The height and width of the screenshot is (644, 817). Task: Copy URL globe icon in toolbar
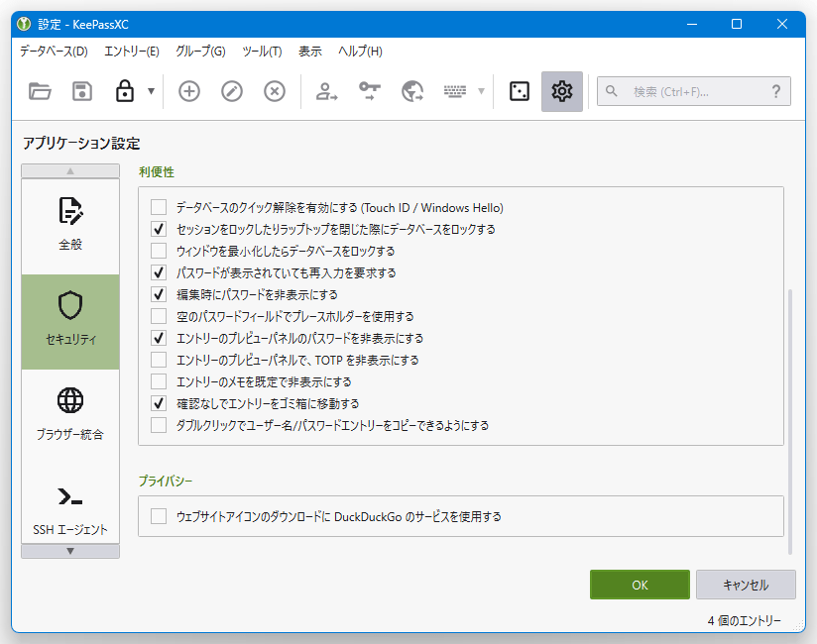412,91
